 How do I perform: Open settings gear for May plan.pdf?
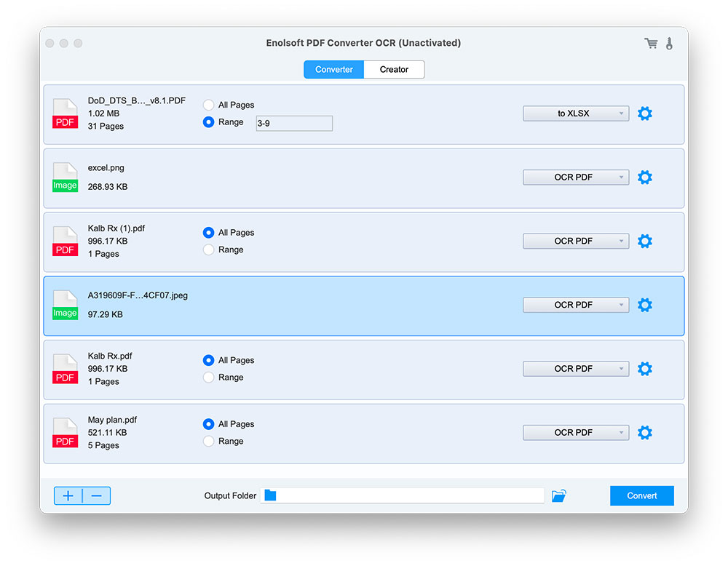pos(644,433)
